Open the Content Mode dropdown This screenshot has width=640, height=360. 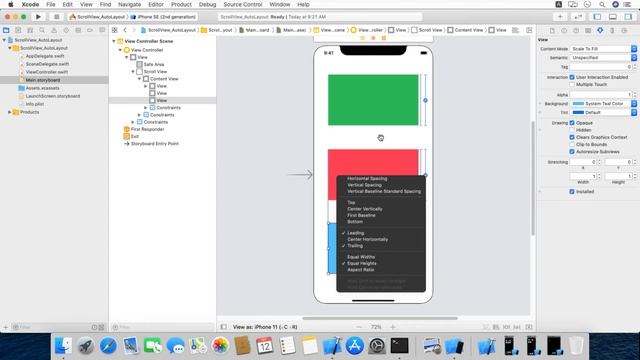pyautogui.click(x=603, y=49)
